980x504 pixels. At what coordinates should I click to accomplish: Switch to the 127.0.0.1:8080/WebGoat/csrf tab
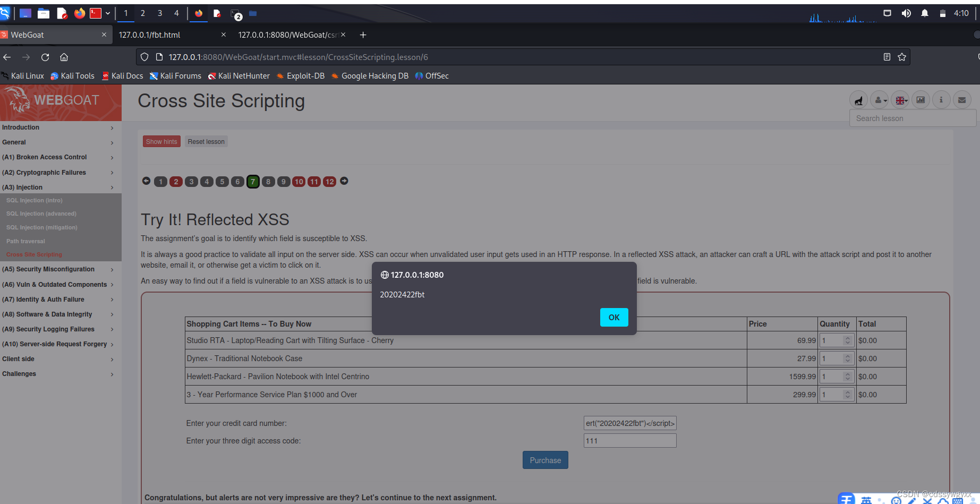(x=292, y=35)
